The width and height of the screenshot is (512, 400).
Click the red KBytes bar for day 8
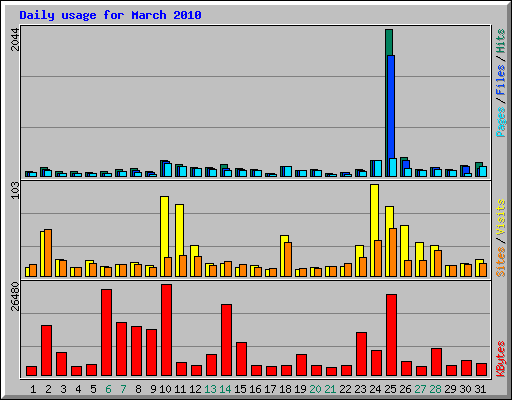[136, 351]
